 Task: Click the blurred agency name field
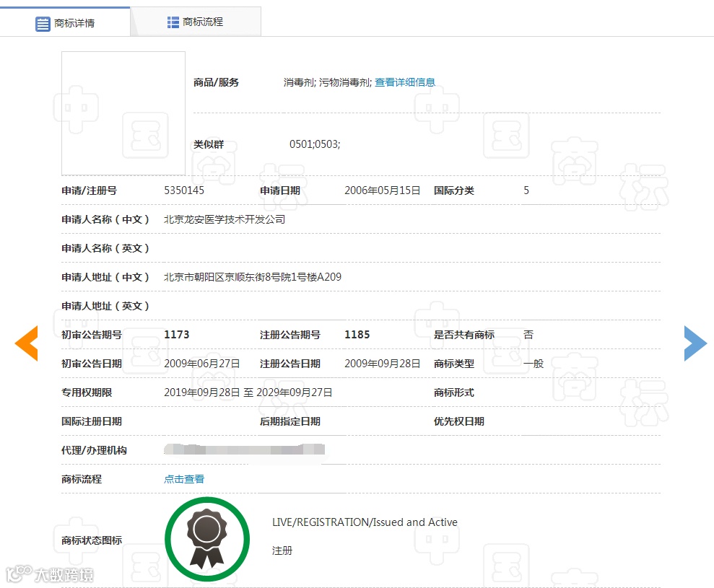pyautogui.click(x=245, y=449)
